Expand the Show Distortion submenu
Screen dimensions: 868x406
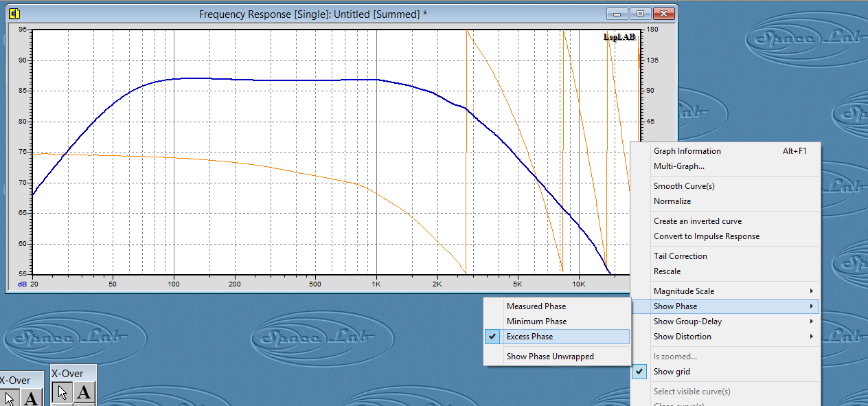tap(726, 337)
